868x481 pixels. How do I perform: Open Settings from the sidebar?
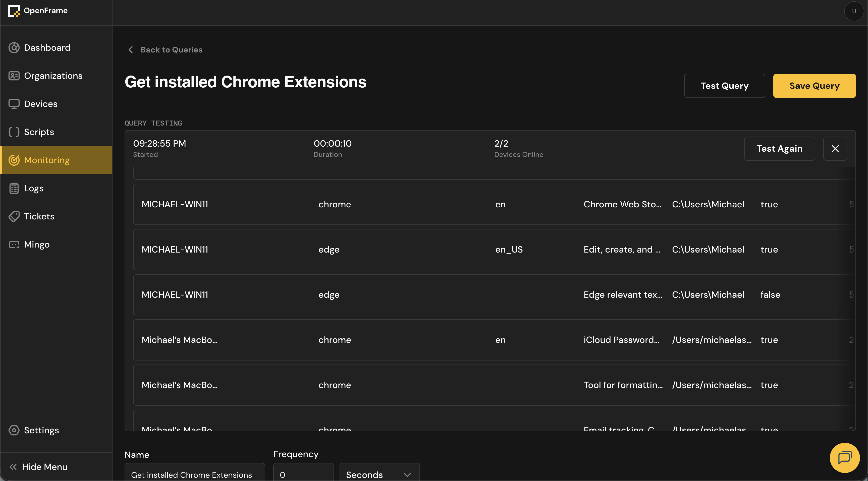pyautogui.click(x=56, y=430)
